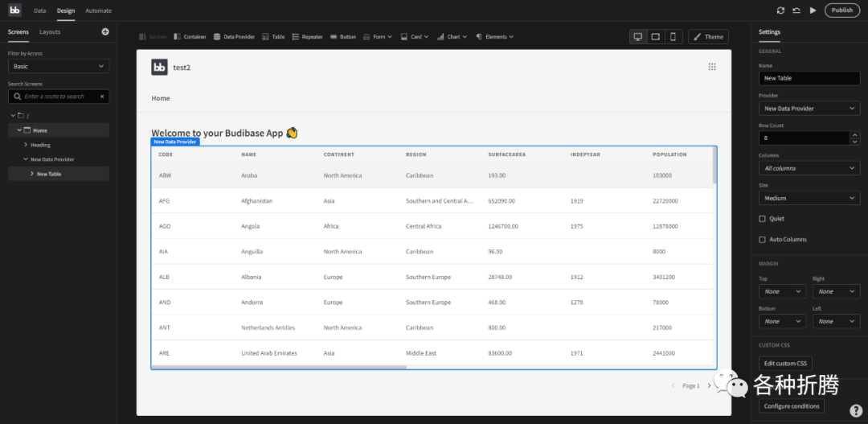Select the Settings tab
The height and width of the screenshot is (424, 868).
tap(769, 32)
